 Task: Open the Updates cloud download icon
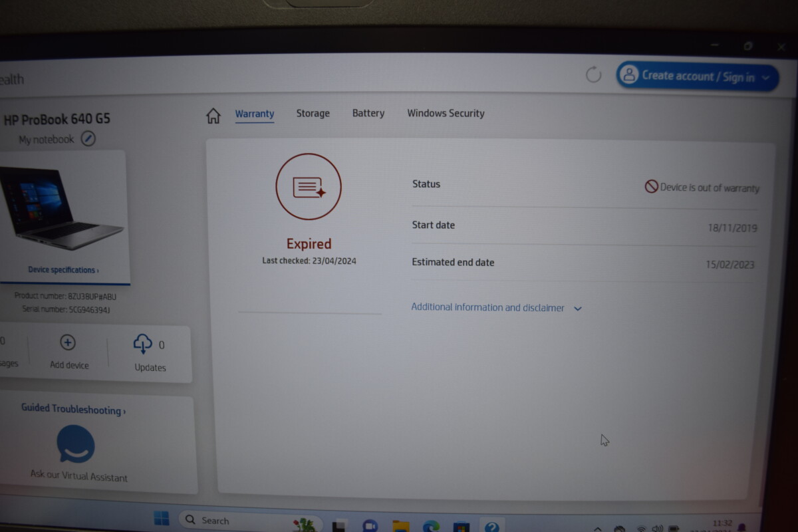point(142,344)
